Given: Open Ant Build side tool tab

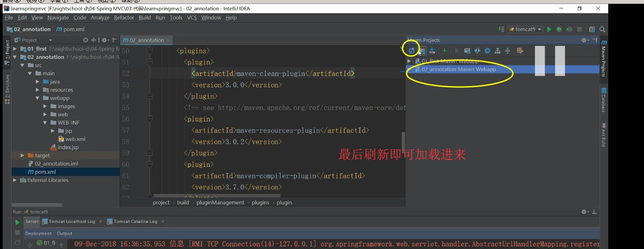Looking at the screenshot, I should pos(603,135).
